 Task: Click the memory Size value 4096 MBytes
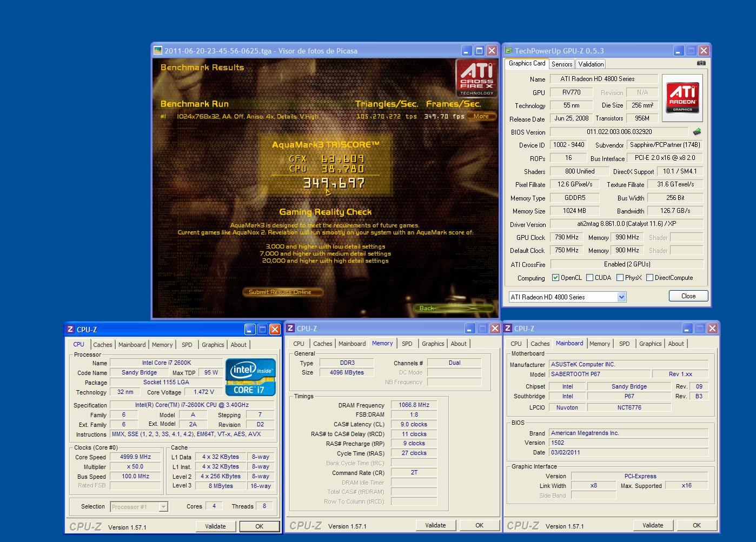point(347,372)
